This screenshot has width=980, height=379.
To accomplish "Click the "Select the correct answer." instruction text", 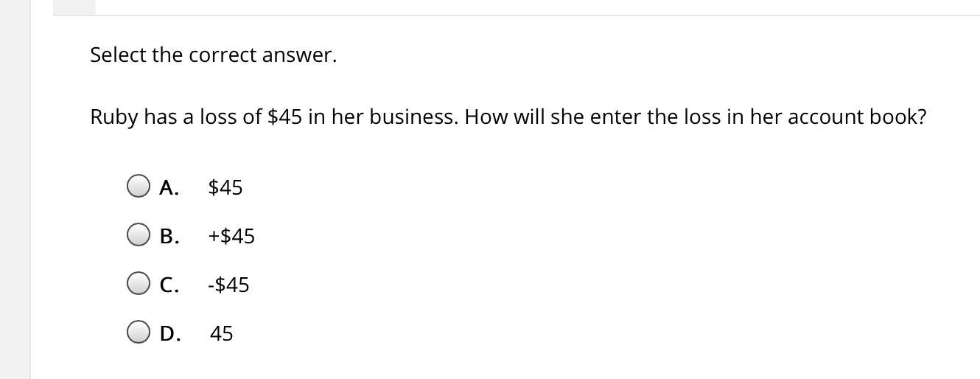I will (x=214, y=55).
